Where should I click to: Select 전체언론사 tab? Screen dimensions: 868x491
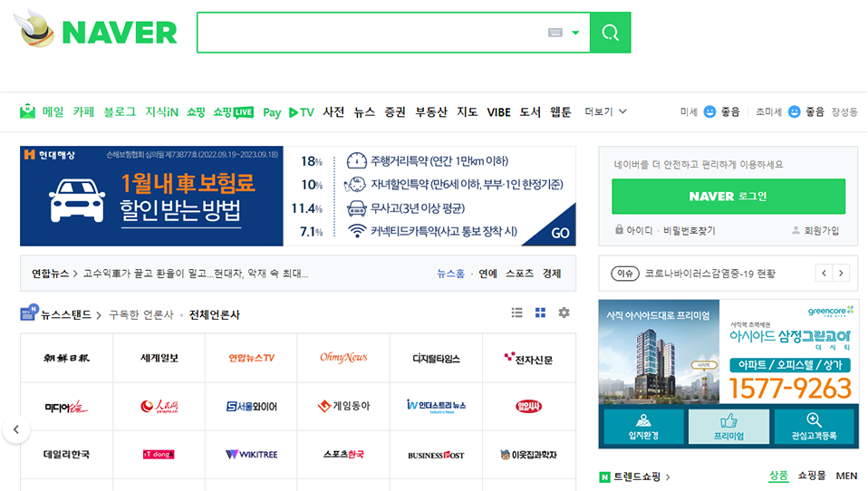click(215, 315)
